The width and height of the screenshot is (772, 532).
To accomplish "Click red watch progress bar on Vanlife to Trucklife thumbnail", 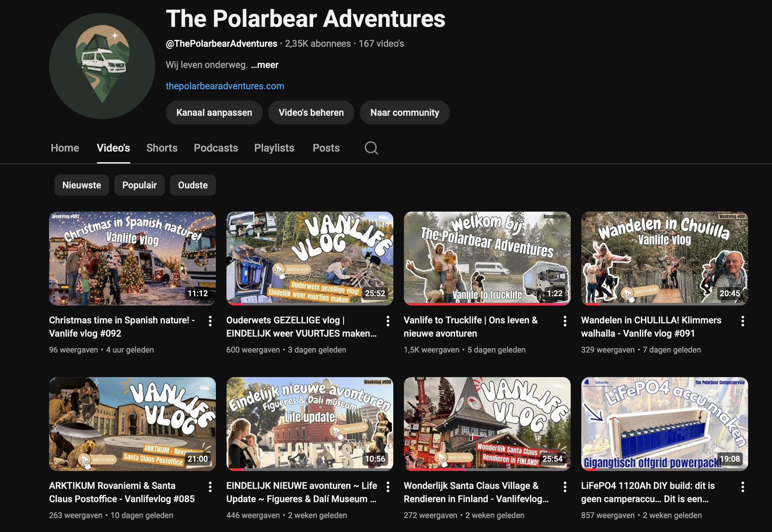I will (x=487, y=304).
